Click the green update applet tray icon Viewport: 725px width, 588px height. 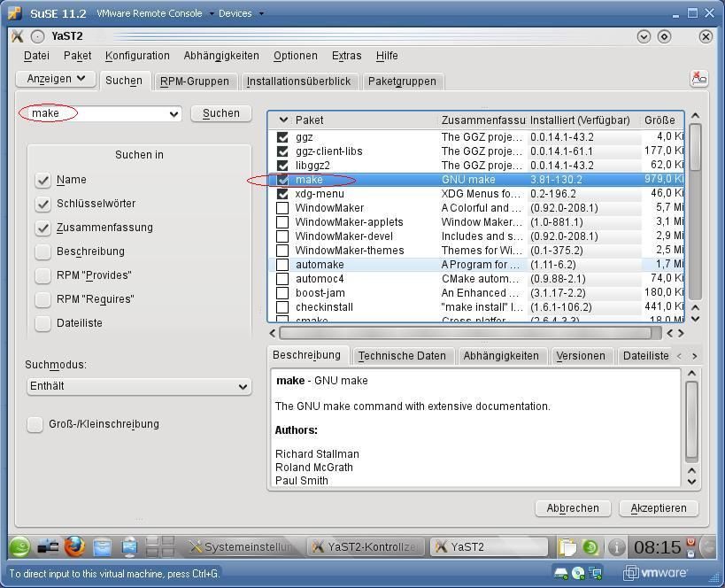pos(590,547)
